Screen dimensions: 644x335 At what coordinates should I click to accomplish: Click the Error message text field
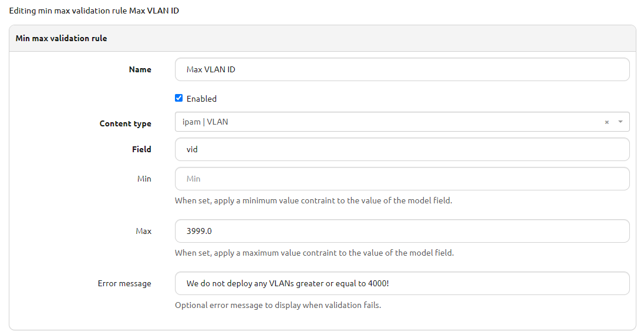tap(402, 283)
